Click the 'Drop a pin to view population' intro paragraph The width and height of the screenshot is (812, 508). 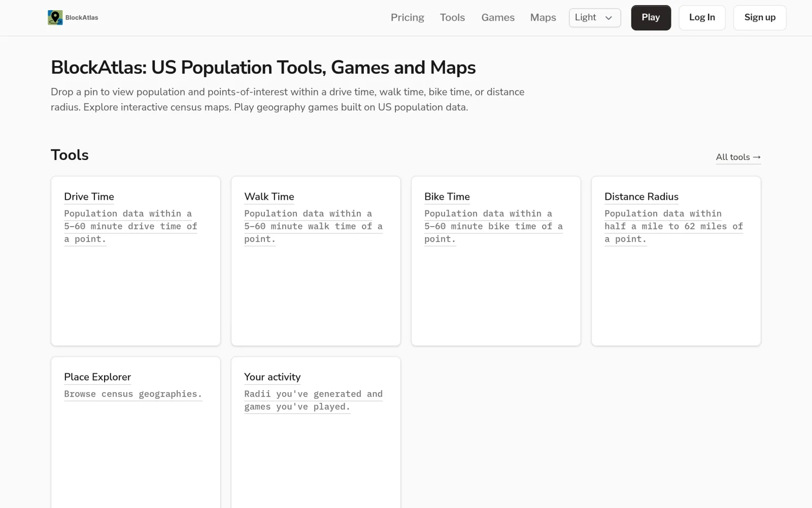(288, 100)
